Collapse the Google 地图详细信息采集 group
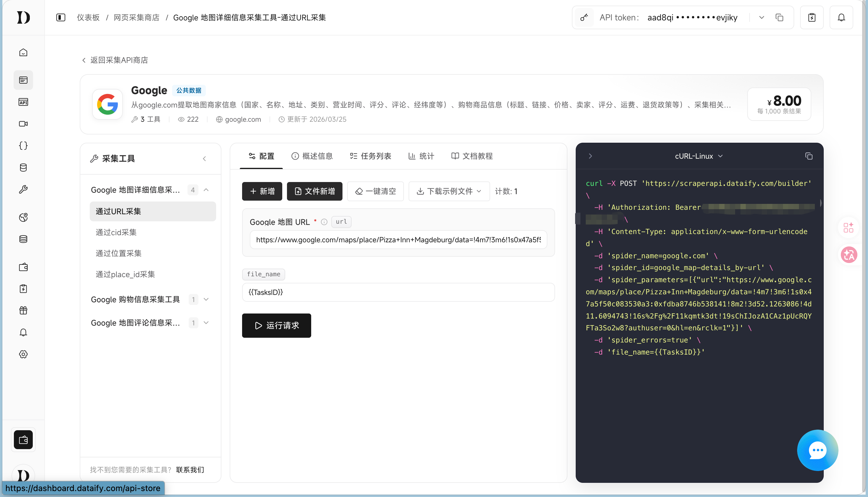This screenshot has height=497, width=868. point(206,190)
